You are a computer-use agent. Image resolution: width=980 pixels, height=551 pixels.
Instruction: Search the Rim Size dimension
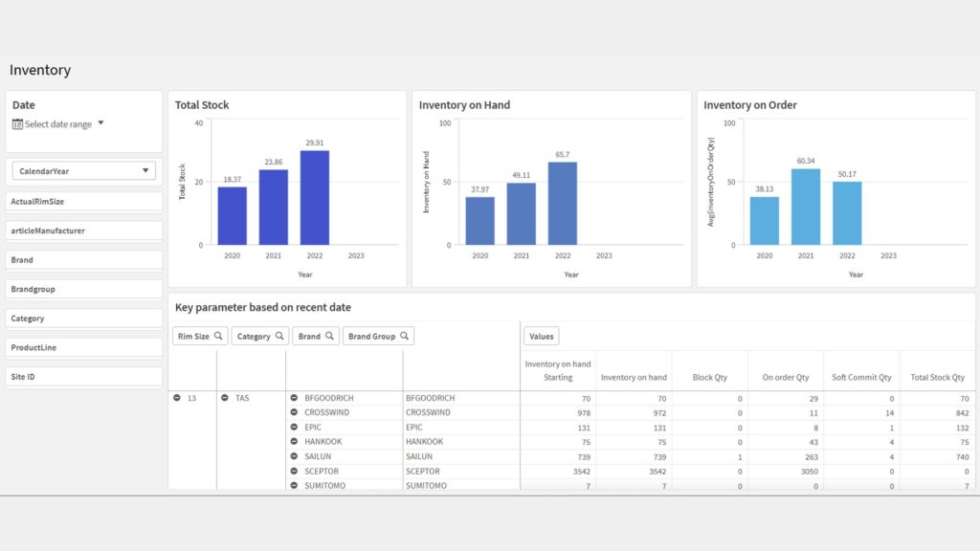click(x=218, y=337)
